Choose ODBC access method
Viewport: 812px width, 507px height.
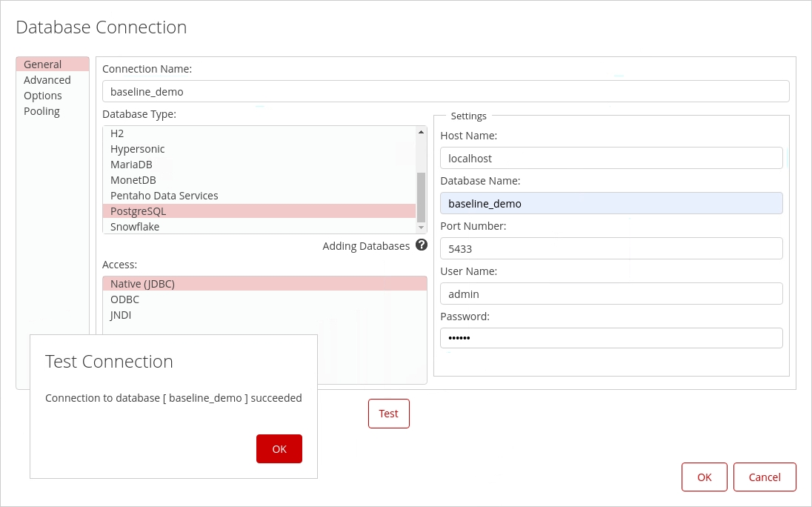pos(124,299)
